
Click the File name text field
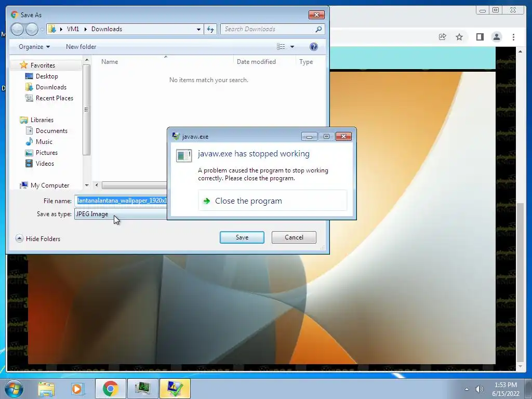[x=122, y=201]
